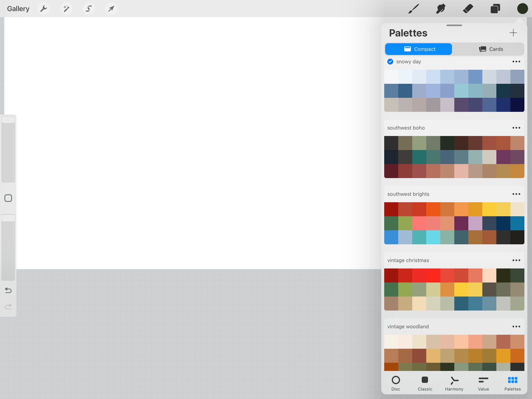Activate the Selection tool
The image size is (532, 399).
tap(89, 8)
